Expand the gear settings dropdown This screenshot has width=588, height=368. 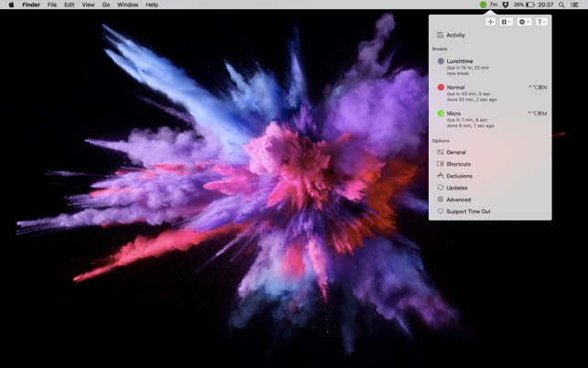click(x=524, y=21)
